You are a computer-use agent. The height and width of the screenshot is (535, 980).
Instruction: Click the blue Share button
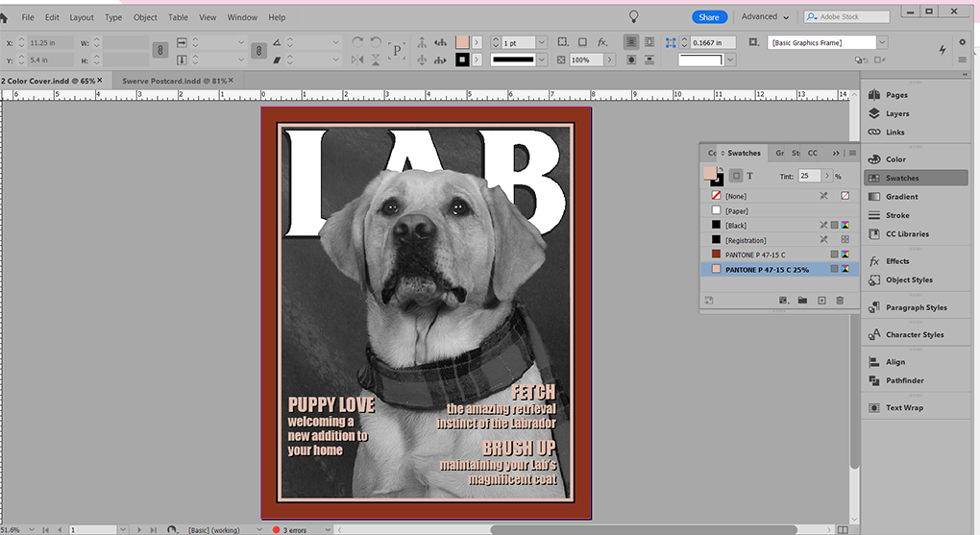(709, 17)
